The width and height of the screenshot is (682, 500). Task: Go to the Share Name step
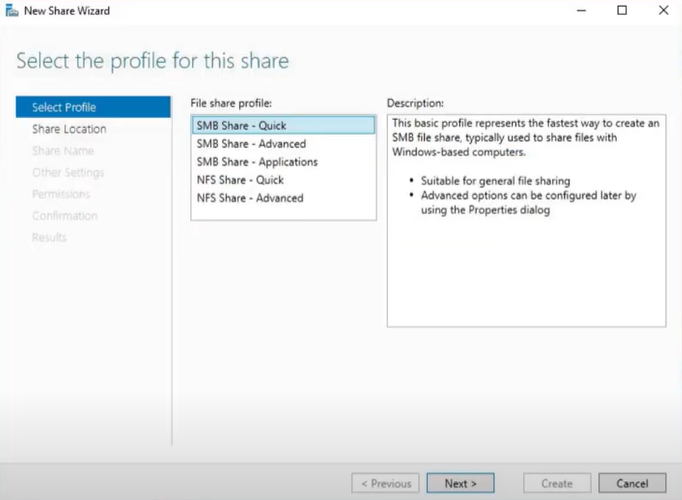[63, 151]
